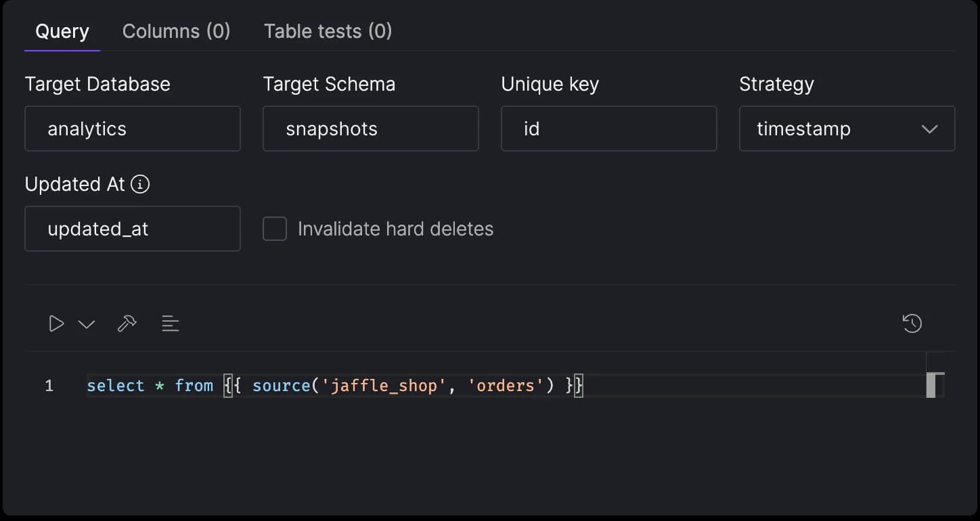980x521 pixels.
Task: Open query history clock icon
Action: click(x=912, y=323)
